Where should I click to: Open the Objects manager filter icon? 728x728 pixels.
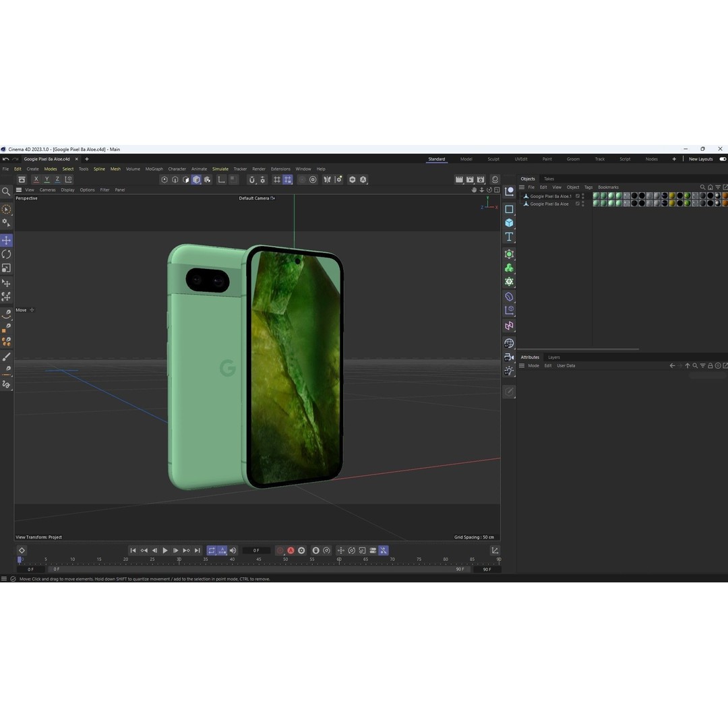(x=718, y=187)
